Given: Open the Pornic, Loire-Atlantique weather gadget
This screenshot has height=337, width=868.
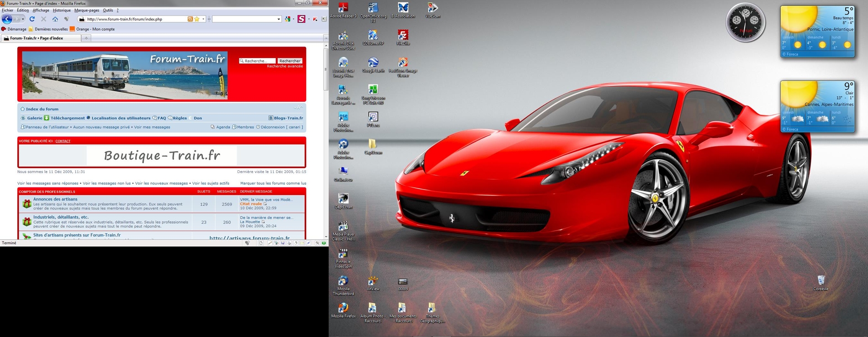Looking at the screenshot, I should 817,32.
